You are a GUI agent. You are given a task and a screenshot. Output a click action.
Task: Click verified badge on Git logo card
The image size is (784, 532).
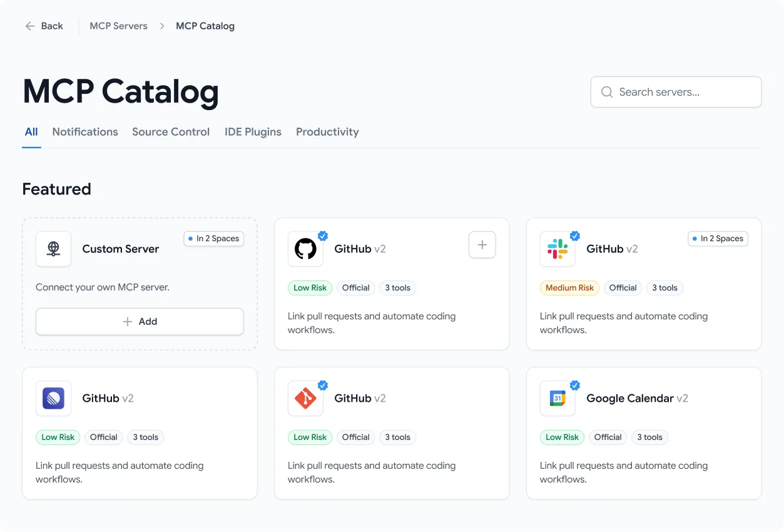323,386
